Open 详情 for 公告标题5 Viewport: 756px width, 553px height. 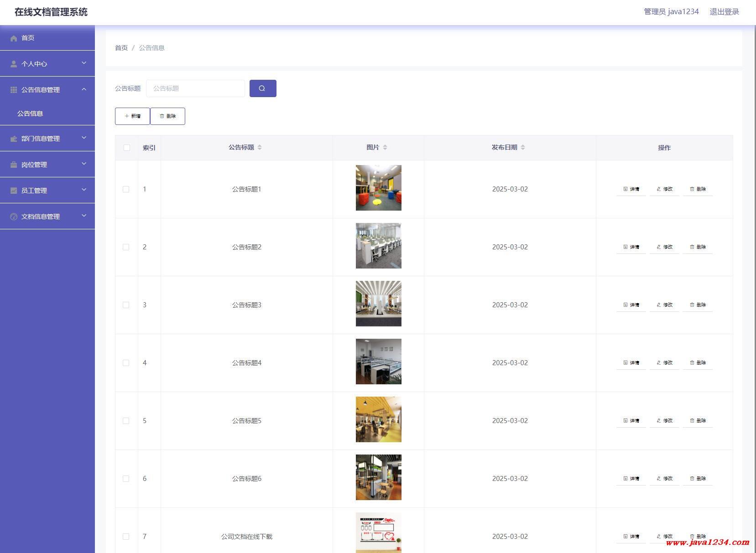631,421
